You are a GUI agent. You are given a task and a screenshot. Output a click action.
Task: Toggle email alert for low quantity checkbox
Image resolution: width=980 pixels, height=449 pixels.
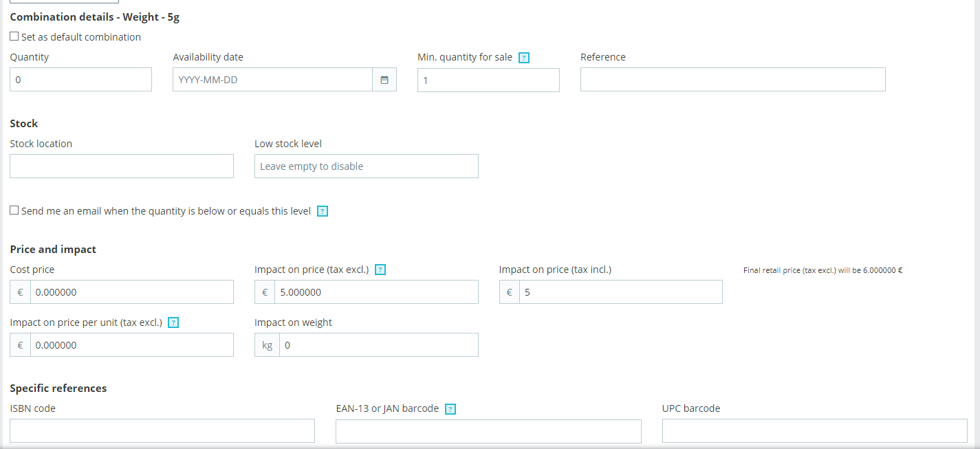14,210
